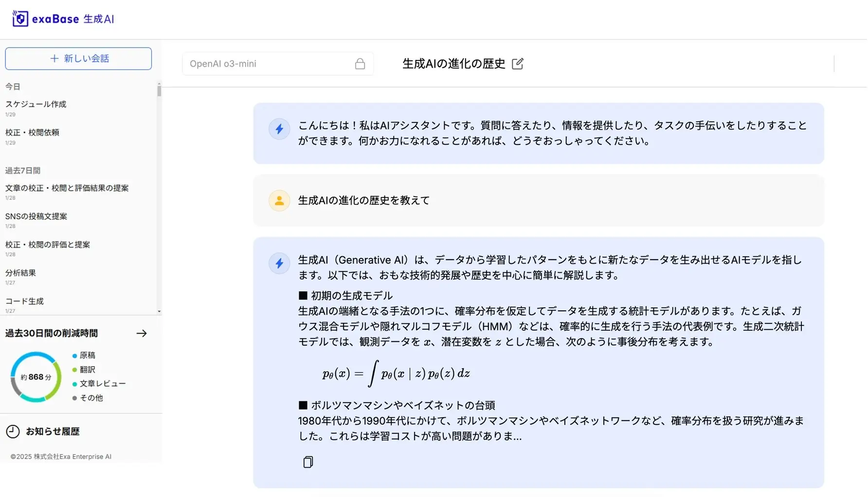This screenshot has height=497, width=868.
Task: Click the user avatar icon in question
Action: 279,200
